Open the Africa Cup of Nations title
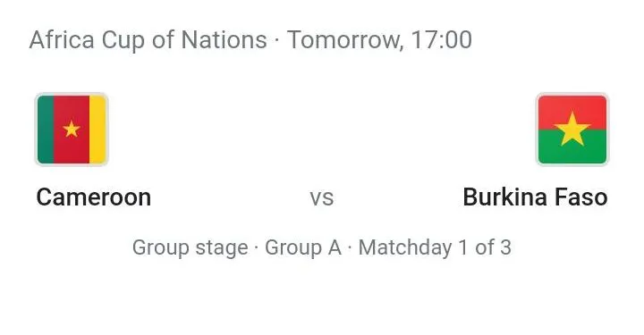This screenshot has width=644, height=335. tap(148, 40)
